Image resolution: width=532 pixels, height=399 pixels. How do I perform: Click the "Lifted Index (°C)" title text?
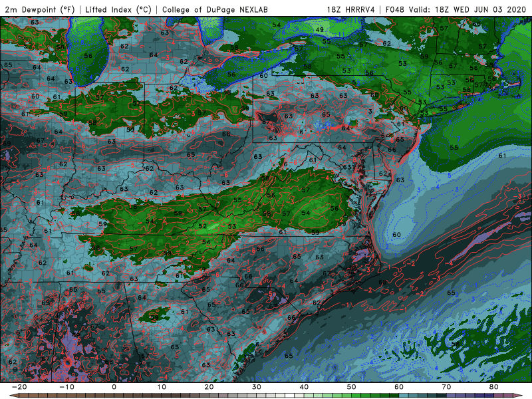click(118, 9)
